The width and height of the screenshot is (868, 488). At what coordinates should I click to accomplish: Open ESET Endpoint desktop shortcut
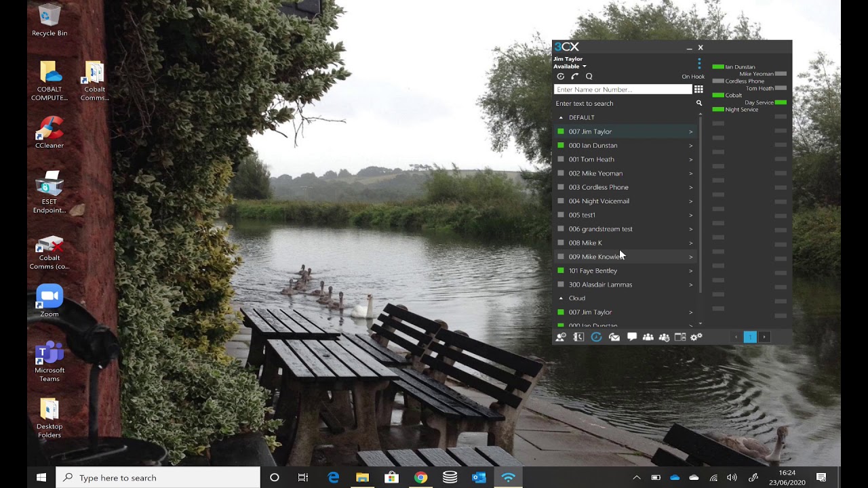coord(50,192)
